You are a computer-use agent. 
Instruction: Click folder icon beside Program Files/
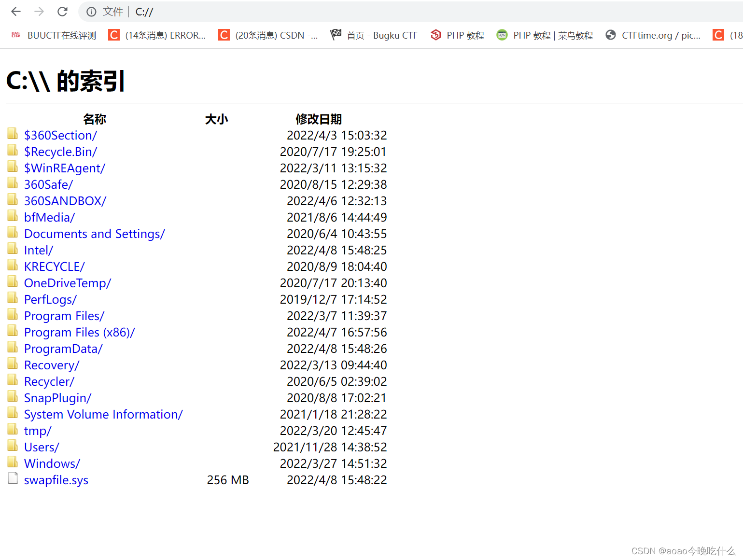(13, 314)
